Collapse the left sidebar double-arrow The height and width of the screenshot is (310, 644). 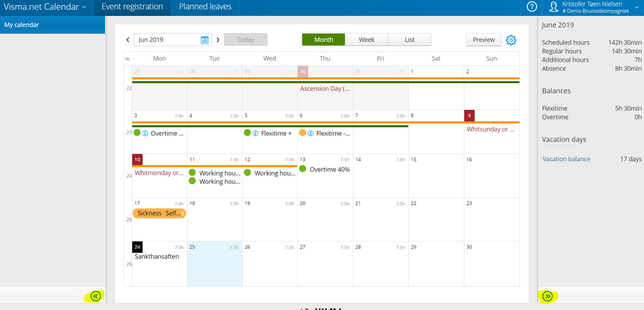click(x=95, y=296)
